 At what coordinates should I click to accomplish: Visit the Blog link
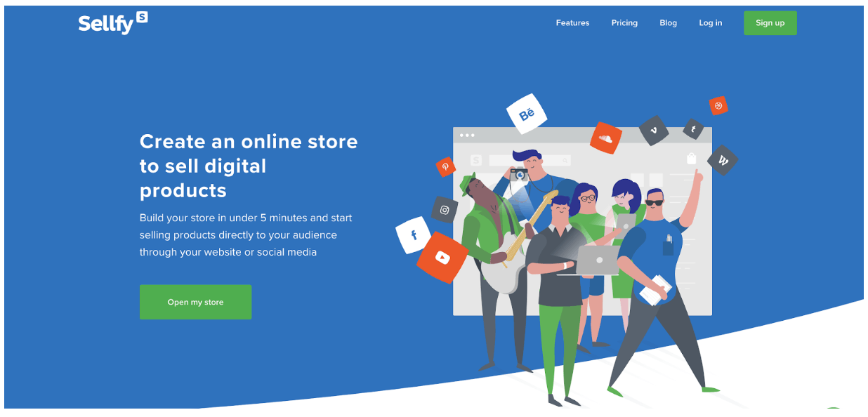pyautogui.click(x=668, y=23)
